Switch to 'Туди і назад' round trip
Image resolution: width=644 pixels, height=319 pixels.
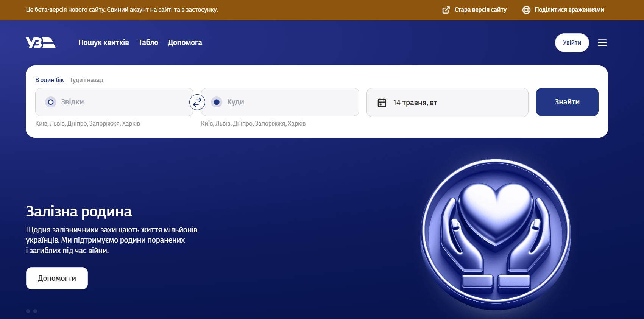click(x=86, y=80)
